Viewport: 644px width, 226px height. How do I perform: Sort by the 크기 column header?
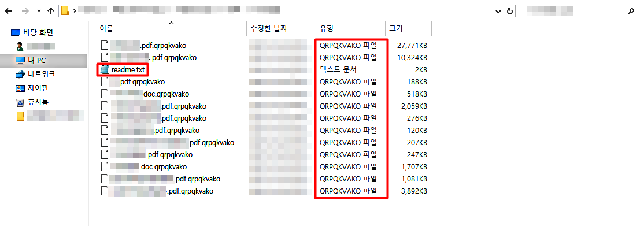tap(396, 28)
